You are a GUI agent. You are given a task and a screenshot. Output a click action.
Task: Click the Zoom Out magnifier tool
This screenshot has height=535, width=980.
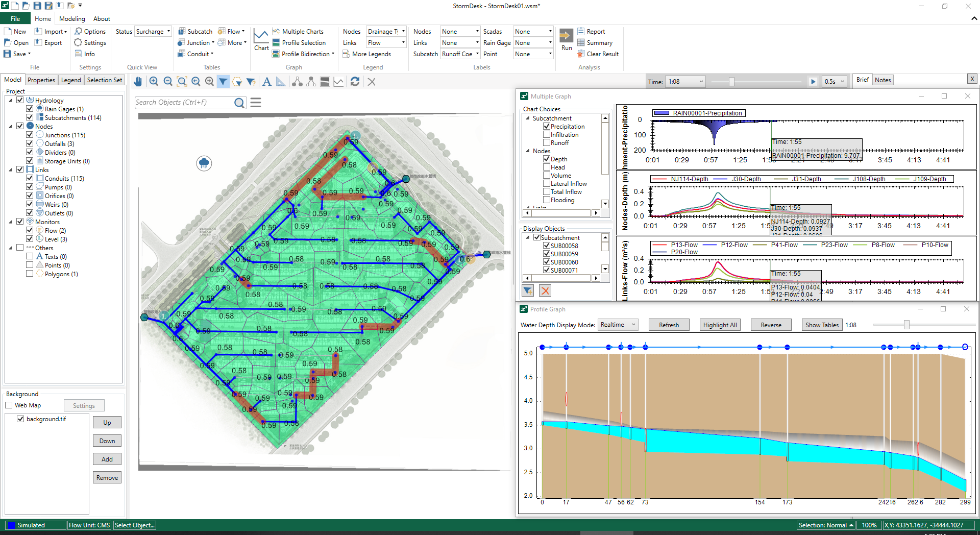click(168, 82)
